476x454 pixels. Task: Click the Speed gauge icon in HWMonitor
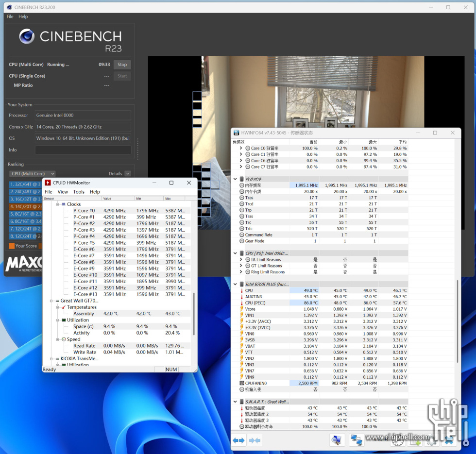click(x=64, y=339)
